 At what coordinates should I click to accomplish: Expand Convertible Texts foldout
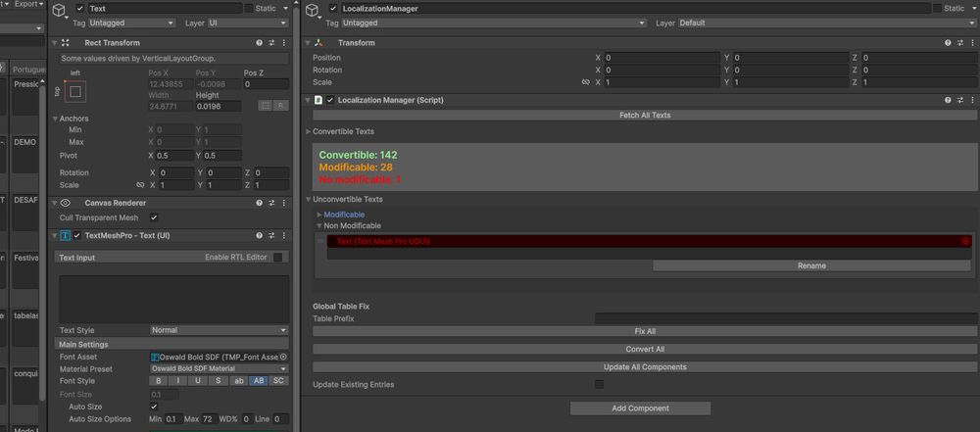308,132
